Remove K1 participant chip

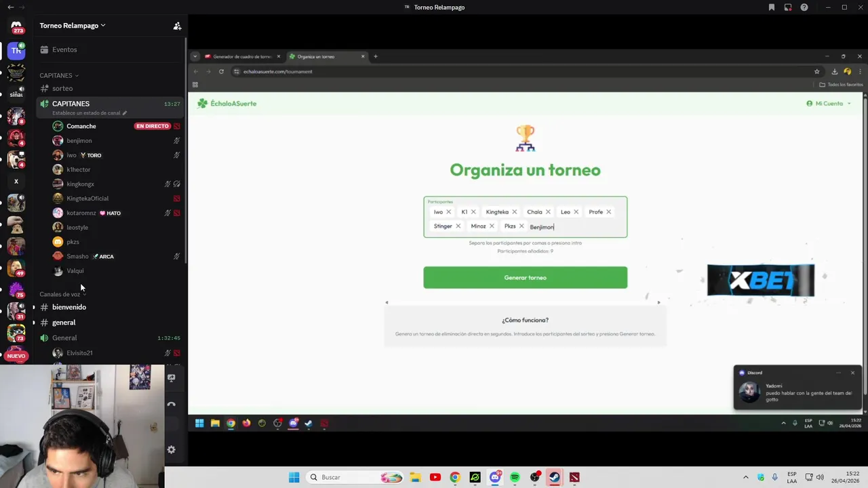(473, 212)
